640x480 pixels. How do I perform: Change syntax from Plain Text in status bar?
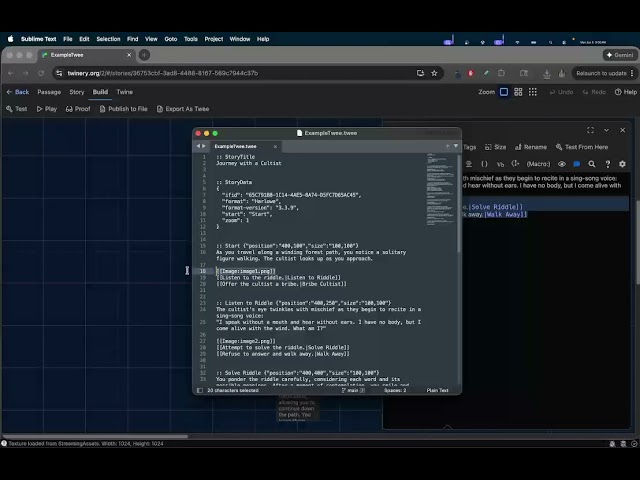tap(438, 391)
